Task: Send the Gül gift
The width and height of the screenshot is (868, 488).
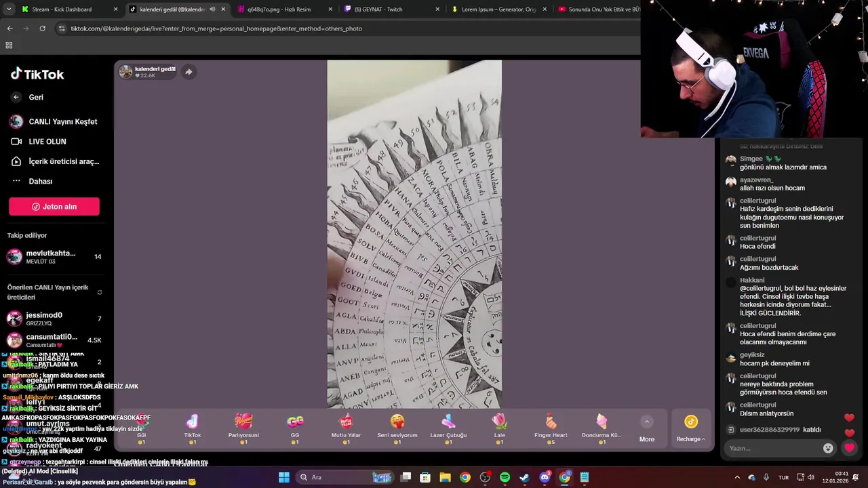Action: (142, 428)
